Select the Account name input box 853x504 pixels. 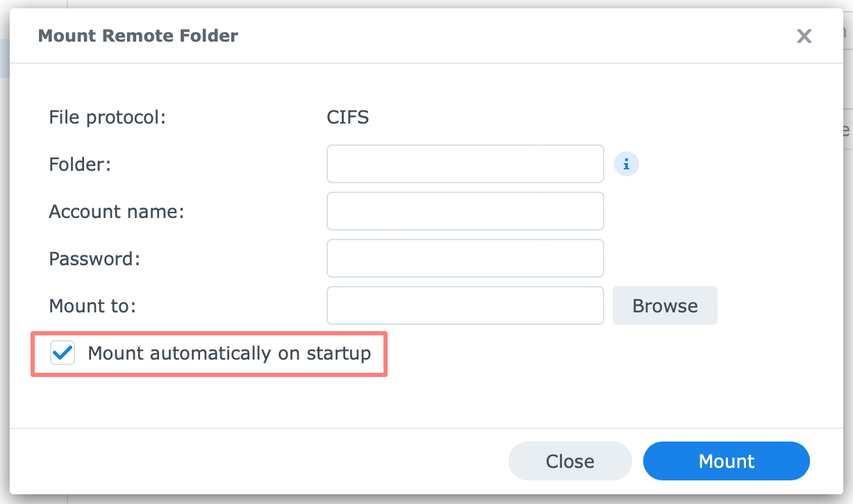[x=465, y=211]
